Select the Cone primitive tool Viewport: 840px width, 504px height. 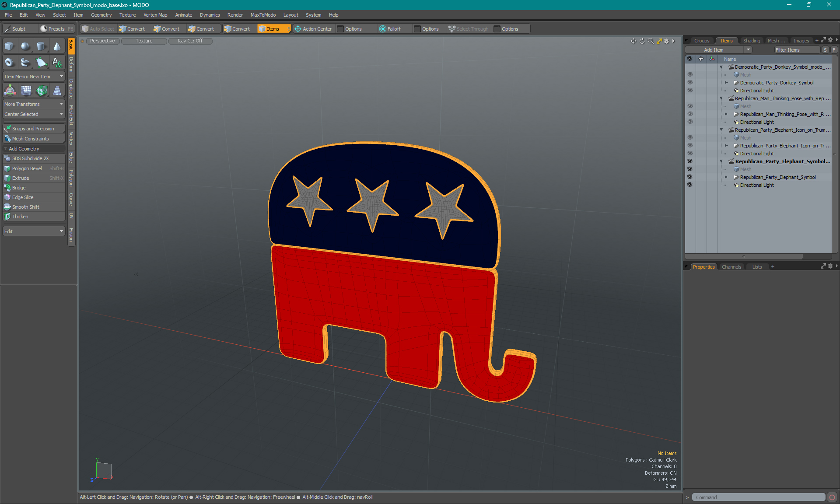click(57, 46)
